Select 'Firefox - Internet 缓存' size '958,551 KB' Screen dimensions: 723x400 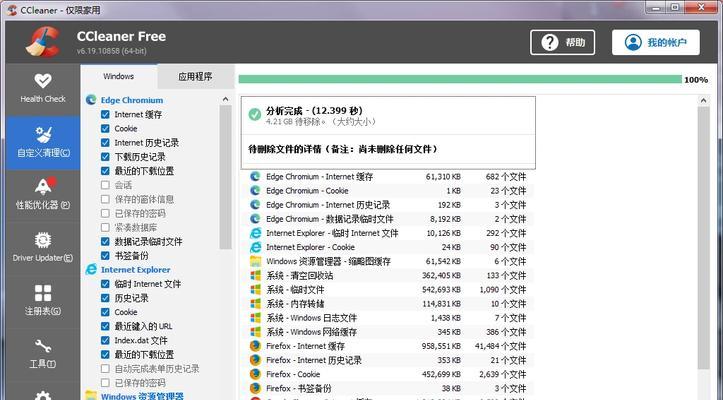441,346
